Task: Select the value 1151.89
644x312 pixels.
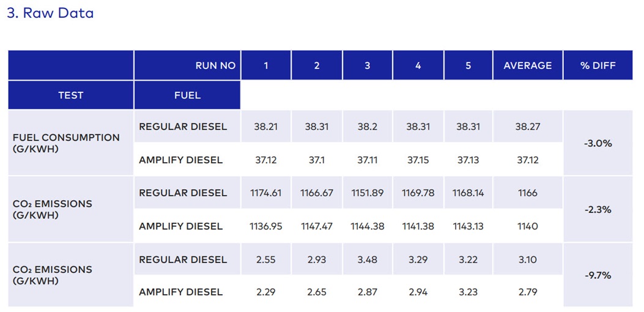Action: click(x=368, y=192)
